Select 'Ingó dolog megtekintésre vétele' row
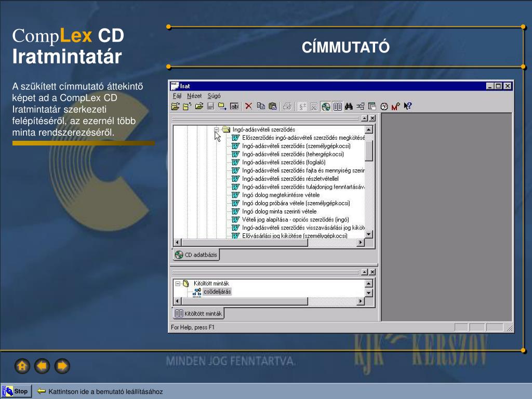This screenshot has width=532, height=399. pos(275,195)
